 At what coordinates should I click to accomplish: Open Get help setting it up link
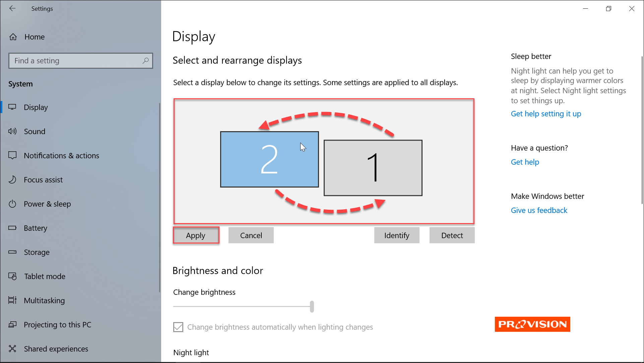click(546, 114)
